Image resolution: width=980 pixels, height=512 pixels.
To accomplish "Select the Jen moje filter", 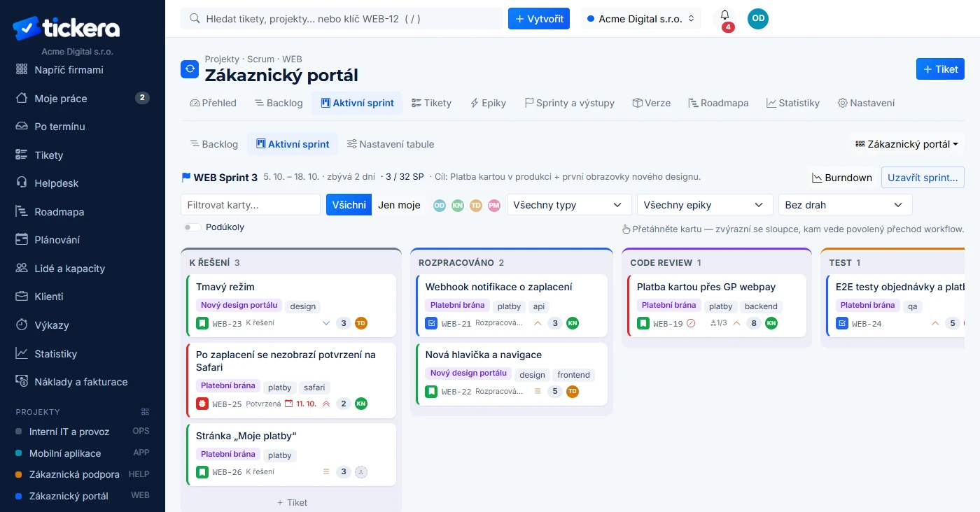I will point(399,205).
